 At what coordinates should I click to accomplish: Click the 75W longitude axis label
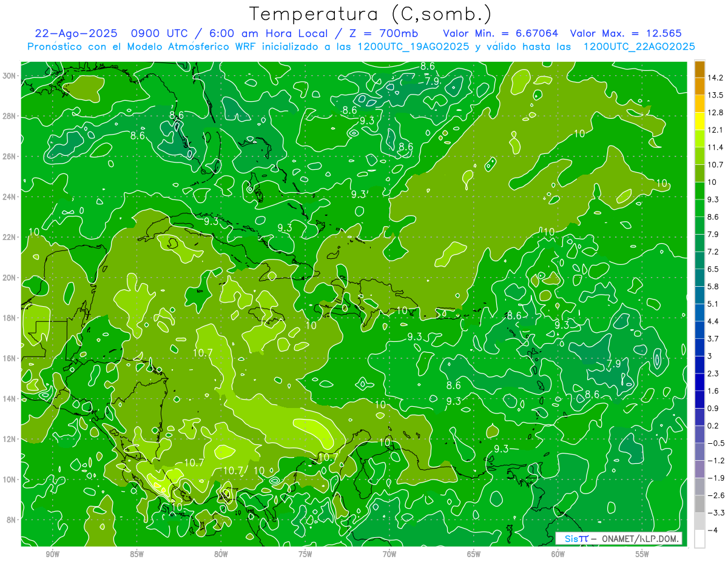(305, 554)
